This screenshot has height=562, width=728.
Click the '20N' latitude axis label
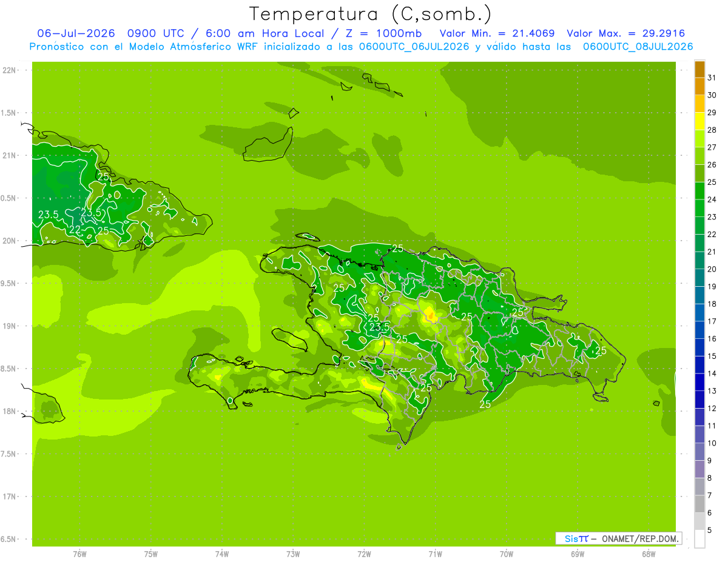tap(10, 241)
